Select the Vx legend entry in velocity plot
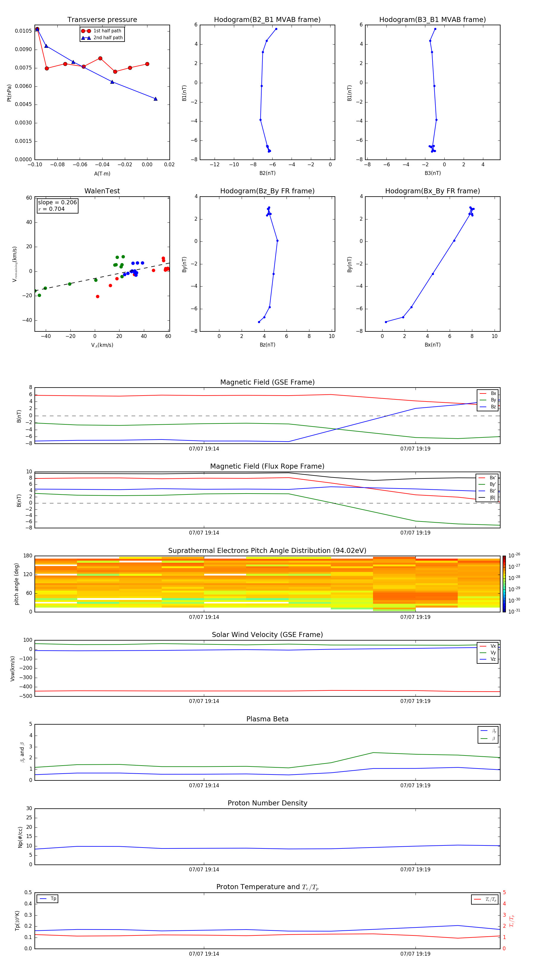 (x=488, y=646)
